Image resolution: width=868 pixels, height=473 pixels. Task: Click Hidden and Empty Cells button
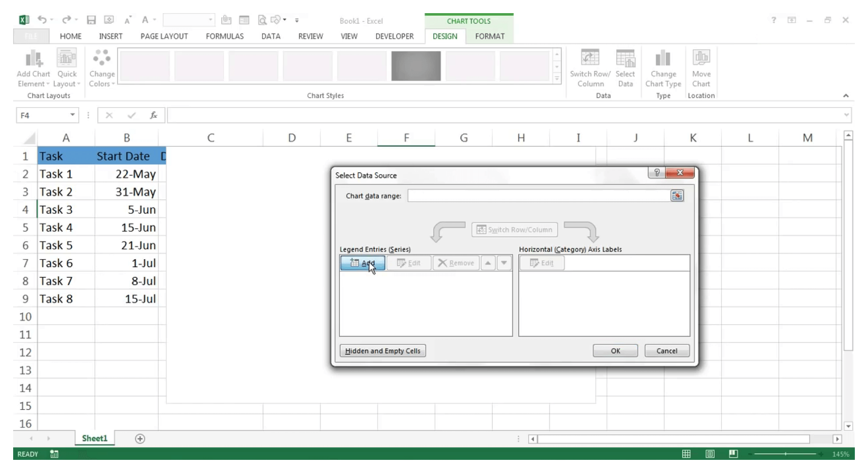coord(383,350)
